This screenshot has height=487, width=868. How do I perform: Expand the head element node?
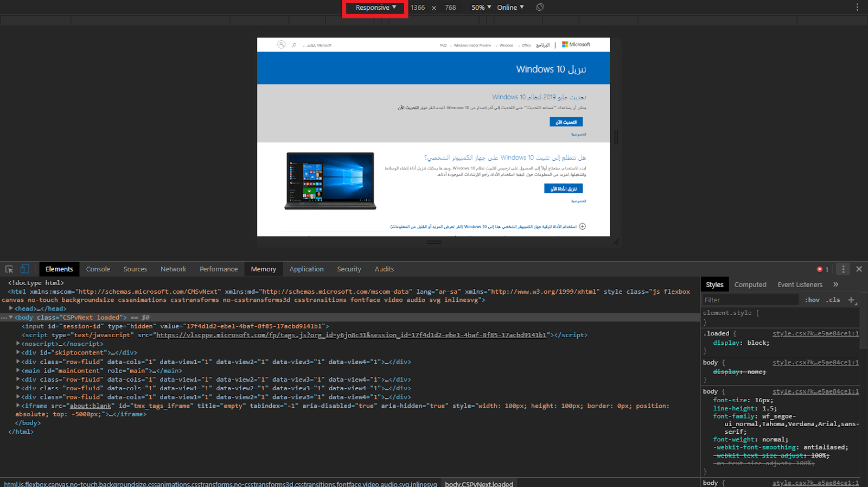point(11,308)
